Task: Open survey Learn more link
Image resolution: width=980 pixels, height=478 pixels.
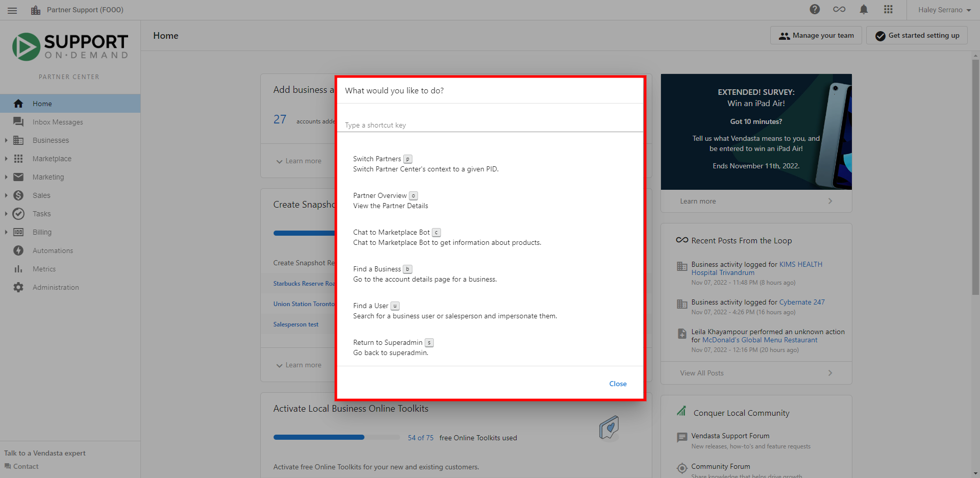Action: (x=756, y=201)
